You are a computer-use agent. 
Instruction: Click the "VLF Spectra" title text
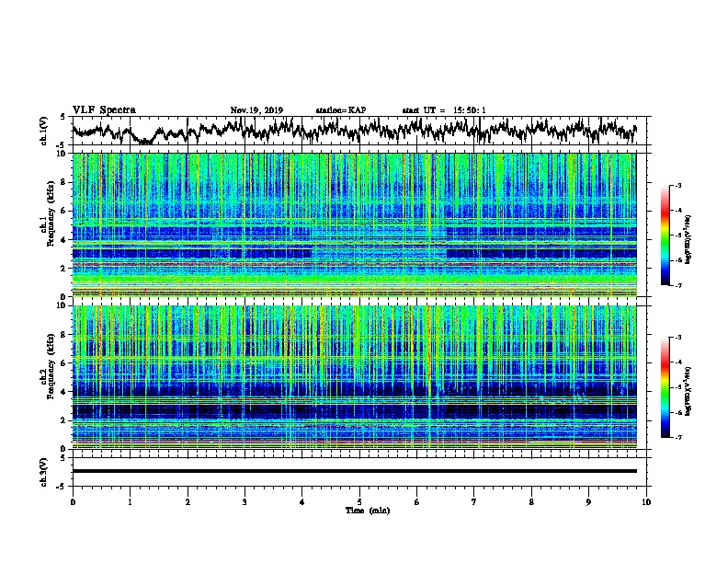(x=104, y=109)
